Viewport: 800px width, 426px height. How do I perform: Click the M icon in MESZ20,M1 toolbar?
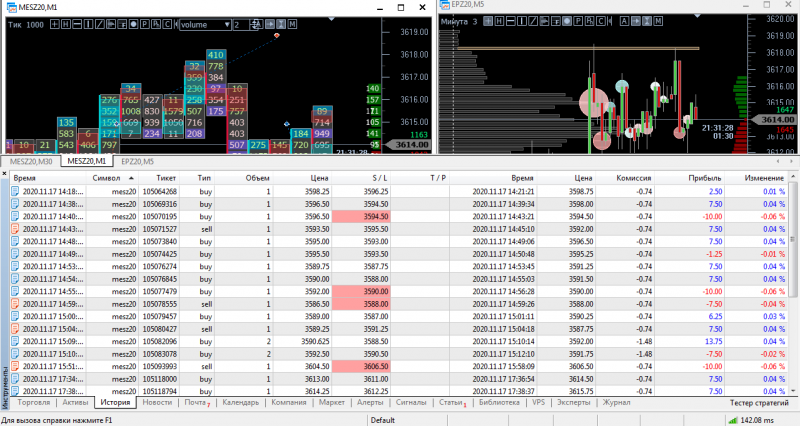[x=292, y=24]
